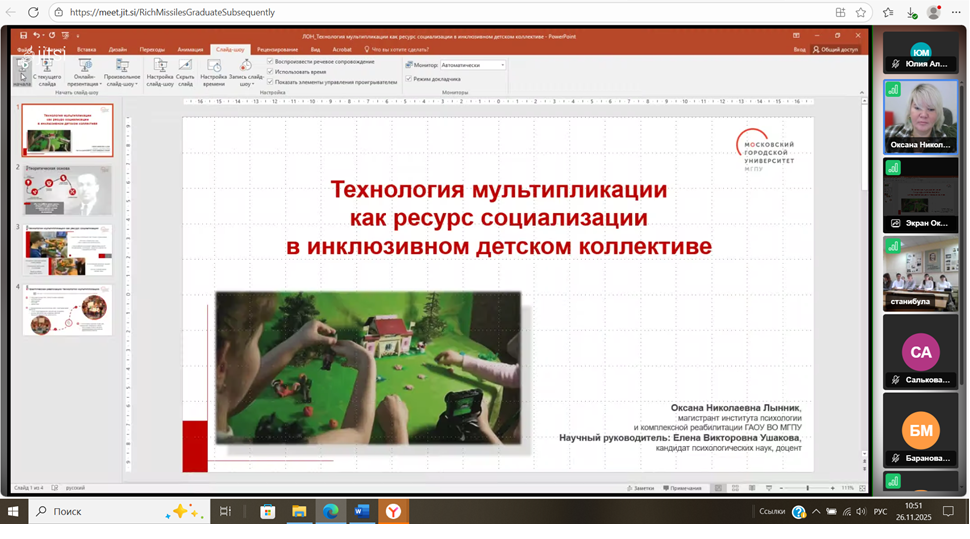Open Yandex Browser from the taskbar
The height and width of the screenshot is (539, 970).
click(394, 512)
